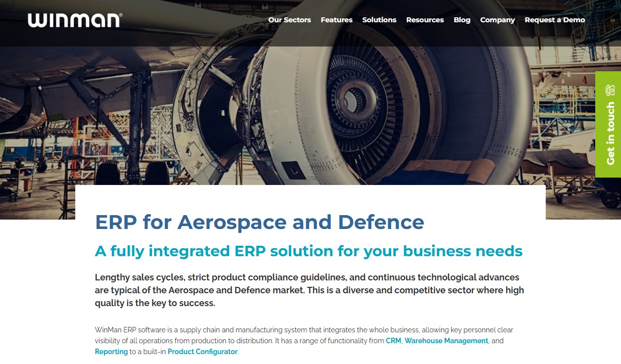Follow the CRM link

[x=393, y=341]
